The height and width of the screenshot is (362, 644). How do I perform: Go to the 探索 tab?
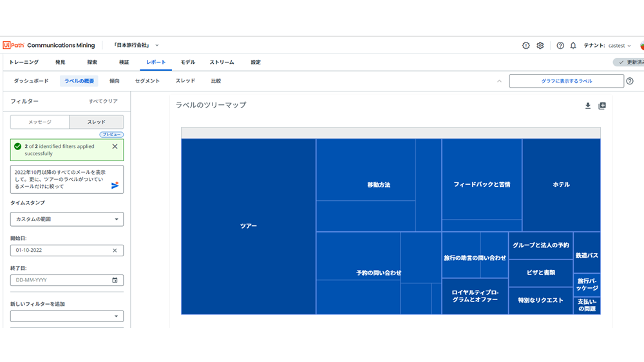click(x=92, y=62)
